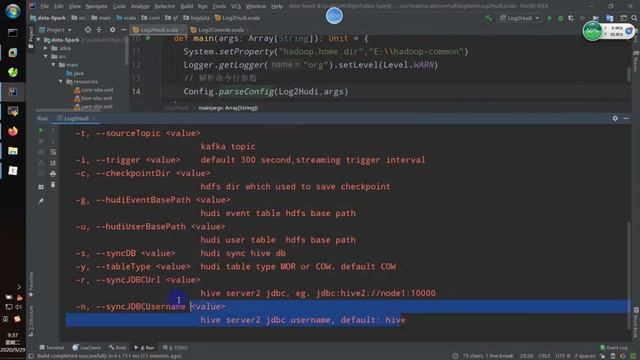Open the Event Log
Screen dimensions: 640x360
(x=614, y=348)
